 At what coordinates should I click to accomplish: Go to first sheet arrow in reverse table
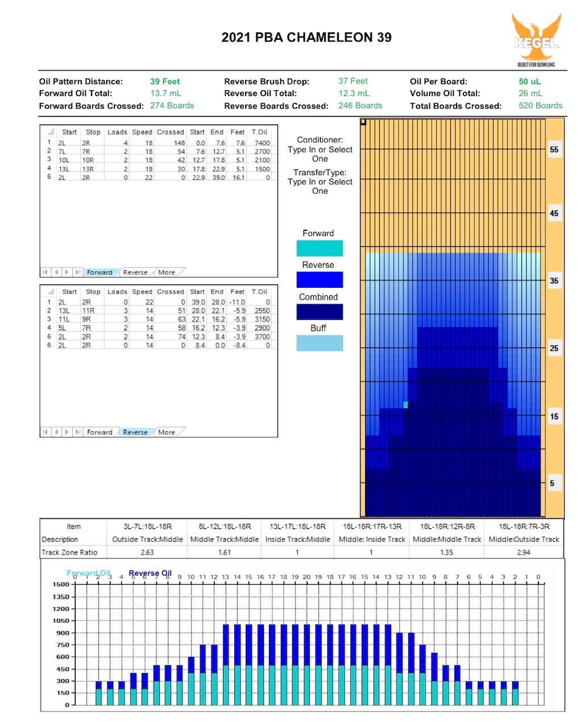45,432
